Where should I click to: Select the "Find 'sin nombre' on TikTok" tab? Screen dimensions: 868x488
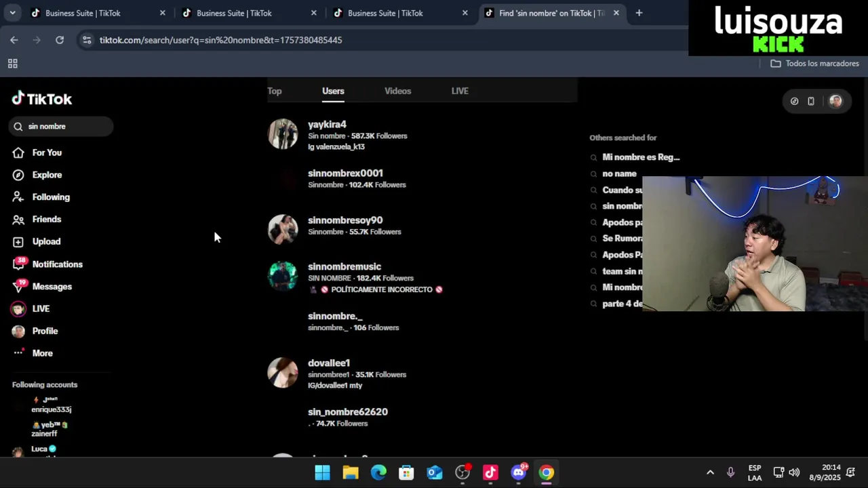pos(552,13)
